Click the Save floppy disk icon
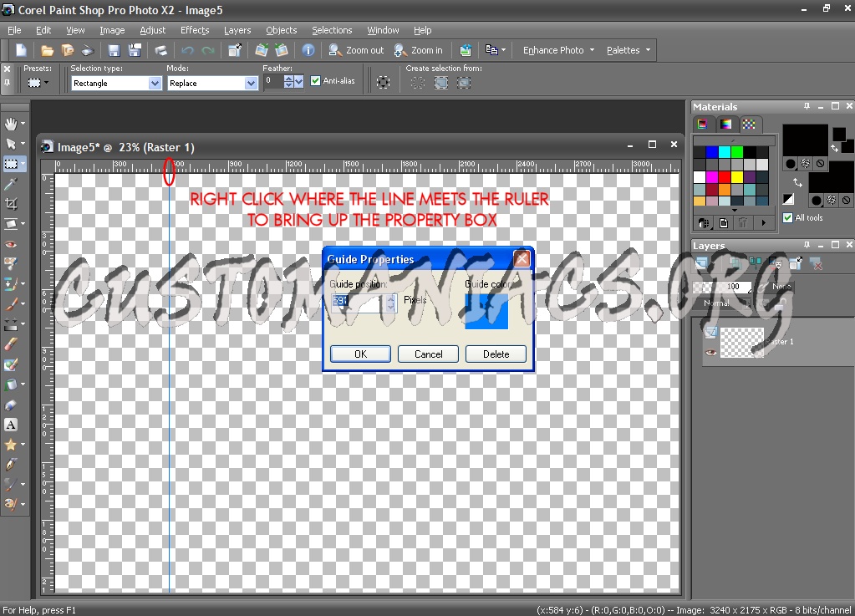The width and height of the screenshot is (855, 616). pyautogui.click(x=114, y=50)
